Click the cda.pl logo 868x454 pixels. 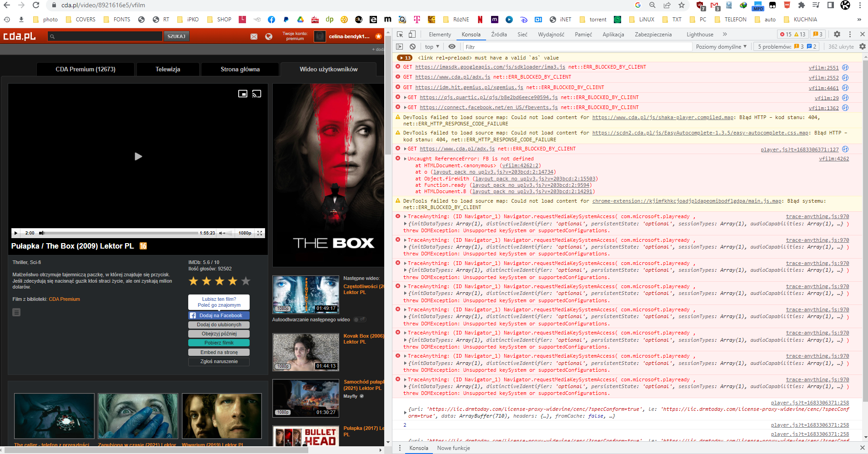[x=20, y=36]
